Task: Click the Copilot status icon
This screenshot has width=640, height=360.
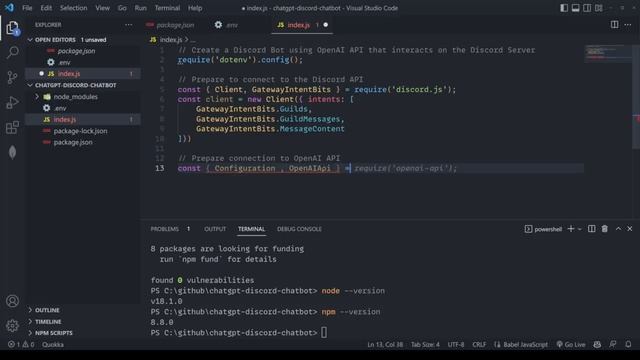Action: tap(597, 344)
